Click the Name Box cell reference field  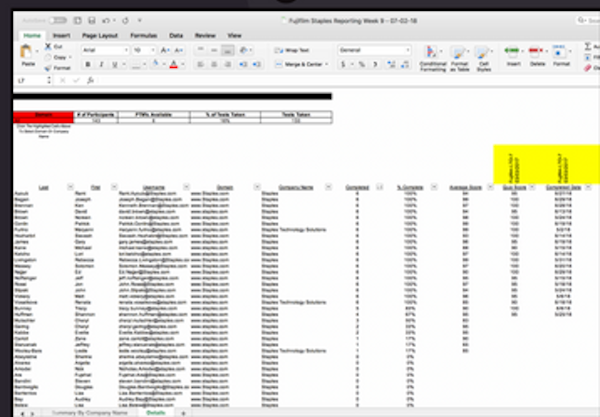(31, 80)
